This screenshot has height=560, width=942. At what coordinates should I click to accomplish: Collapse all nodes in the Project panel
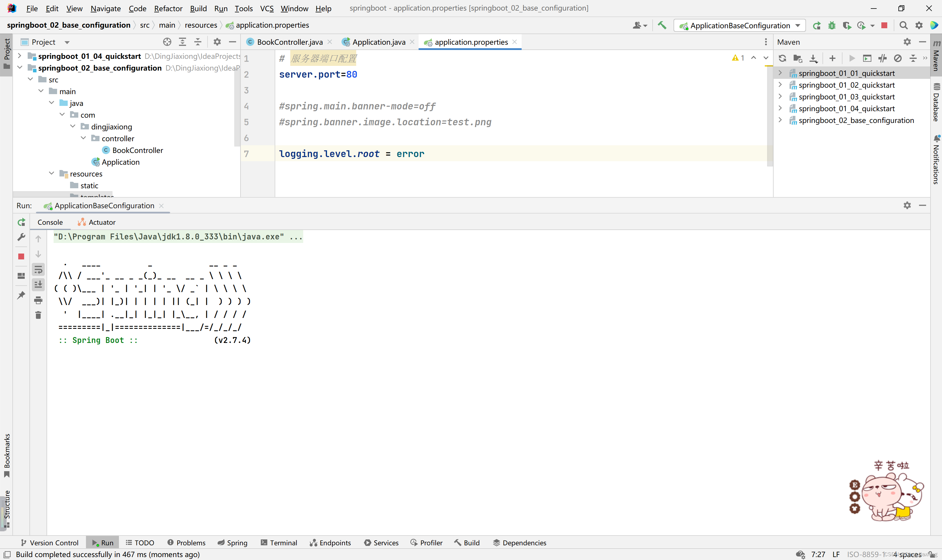point(198,42)
